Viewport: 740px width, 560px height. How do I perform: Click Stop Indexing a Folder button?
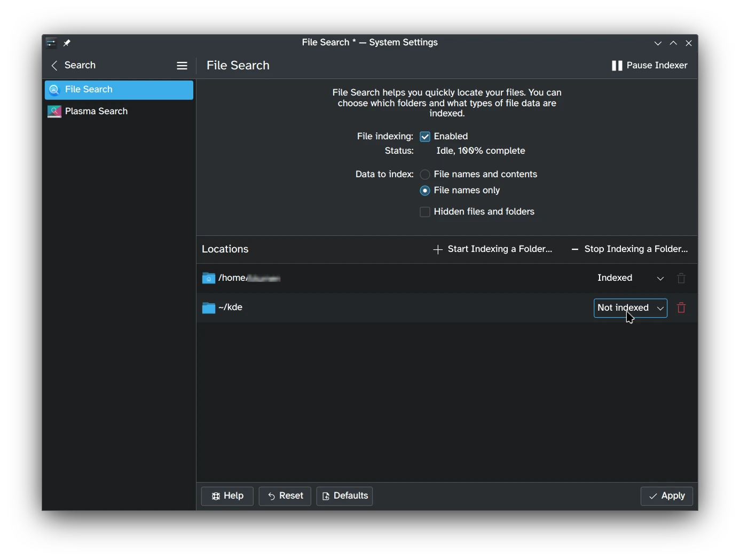click(629, 249)
